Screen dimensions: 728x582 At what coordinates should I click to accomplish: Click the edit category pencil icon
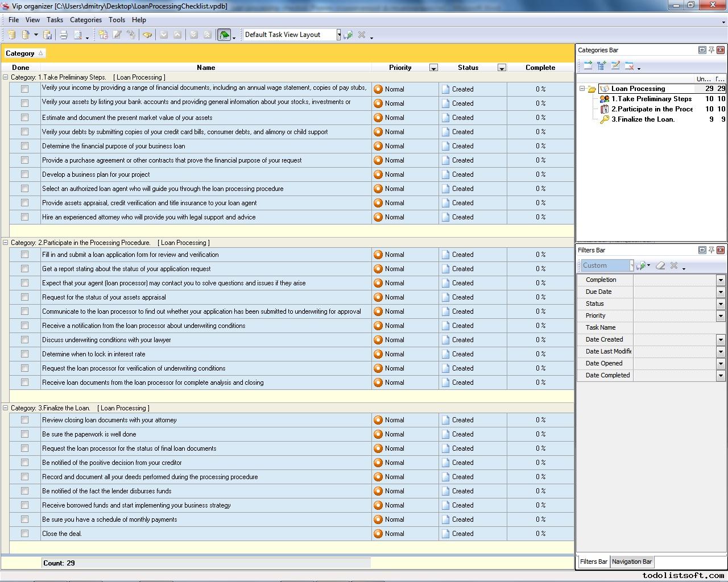coord(615,66)
